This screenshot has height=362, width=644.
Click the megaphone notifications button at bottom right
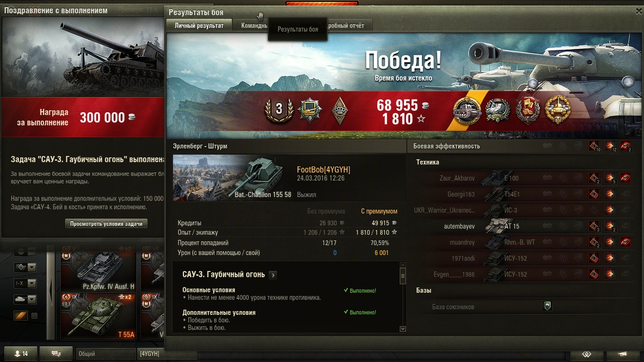coord(623,354)
